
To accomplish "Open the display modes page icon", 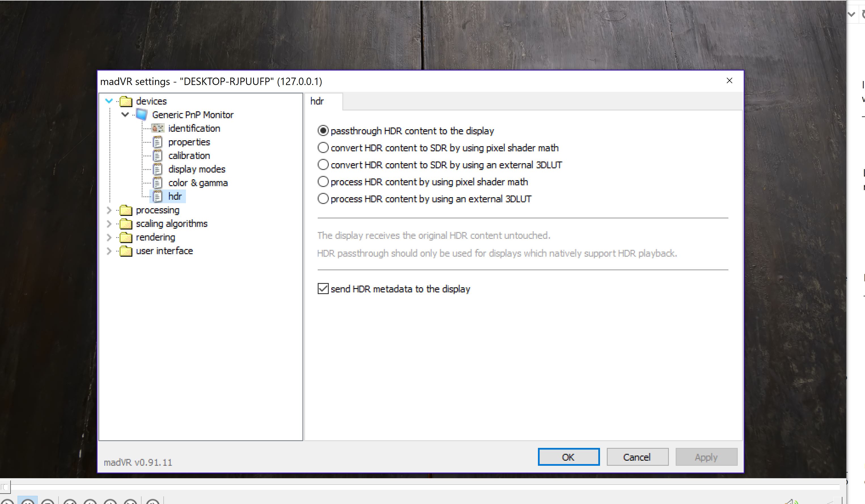I will pos(158,169).
